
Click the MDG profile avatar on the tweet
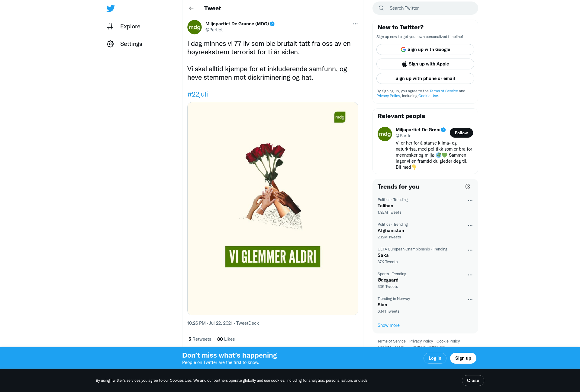tap(195, 27)
